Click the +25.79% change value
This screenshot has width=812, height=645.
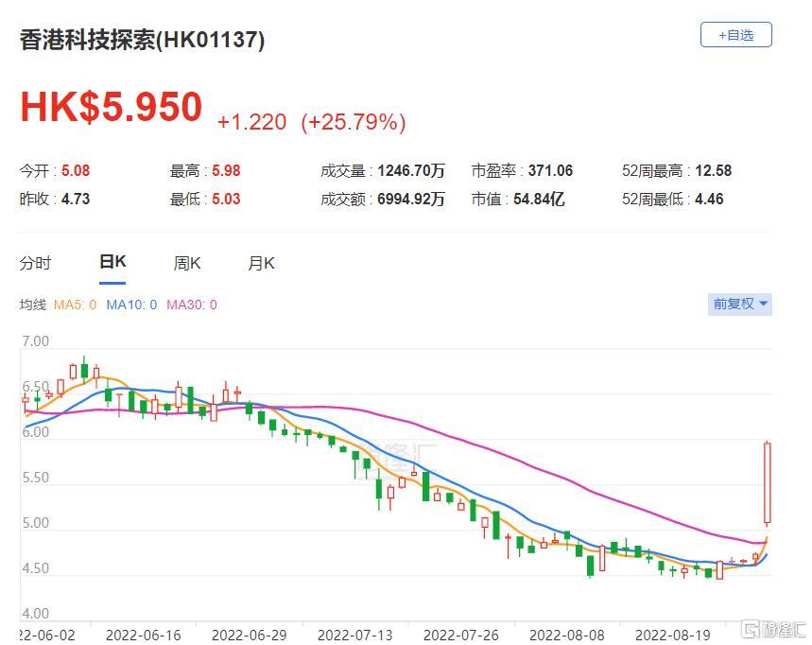(x=354, y=122)
